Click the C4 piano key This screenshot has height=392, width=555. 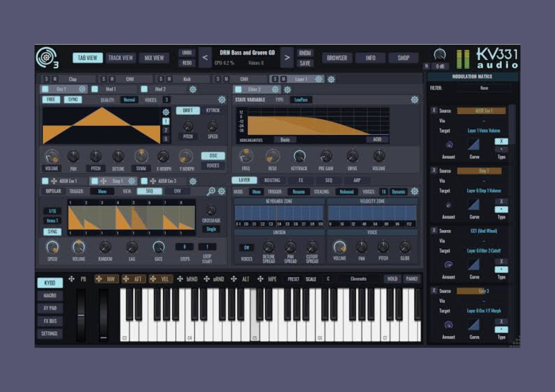coord(190,330)
